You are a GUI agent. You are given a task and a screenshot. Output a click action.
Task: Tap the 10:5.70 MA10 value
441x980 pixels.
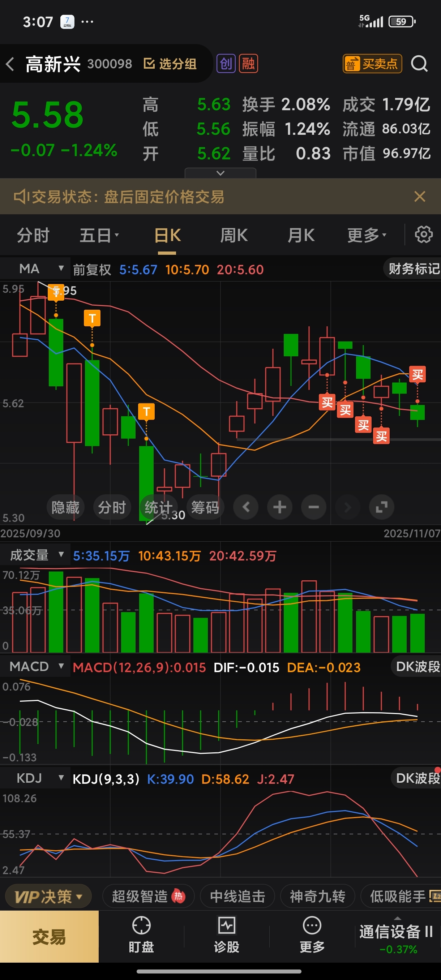[x=187, y=269]
